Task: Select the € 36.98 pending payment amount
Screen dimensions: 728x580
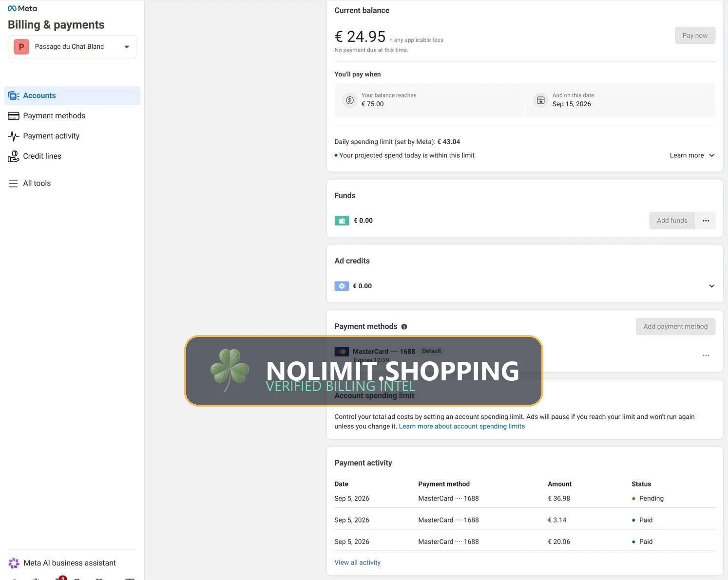Action: tap(559, 499)
